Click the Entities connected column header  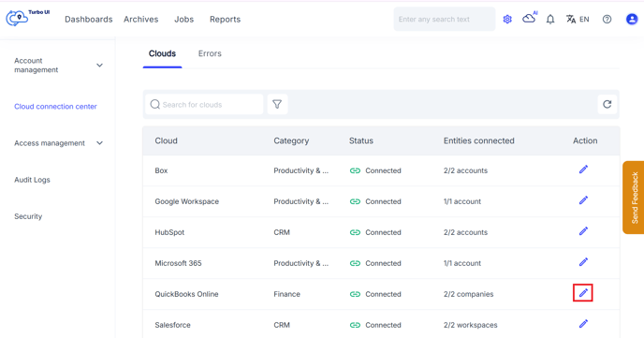[479, 140]
